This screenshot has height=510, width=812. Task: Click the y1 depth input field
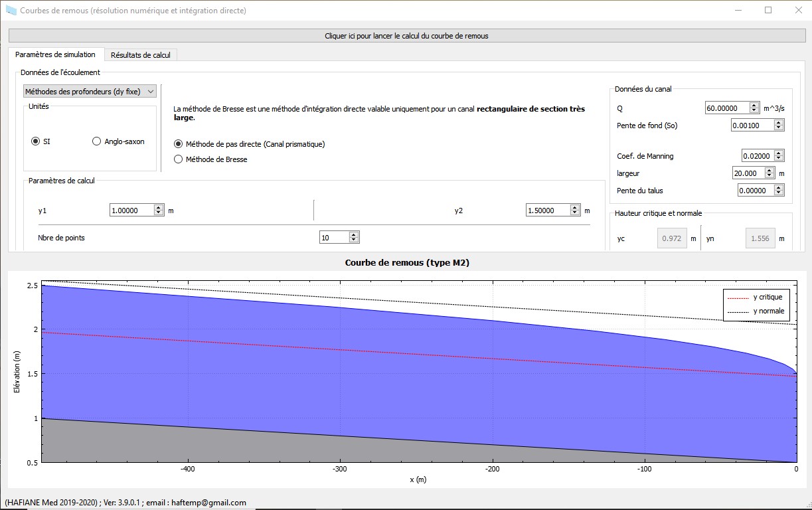131,211
